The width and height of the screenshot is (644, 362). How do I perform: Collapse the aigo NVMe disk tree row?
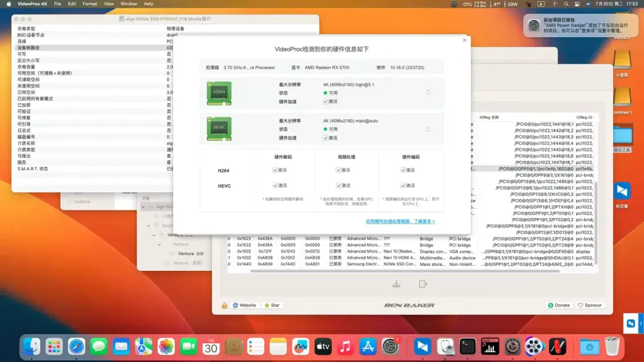143,207
